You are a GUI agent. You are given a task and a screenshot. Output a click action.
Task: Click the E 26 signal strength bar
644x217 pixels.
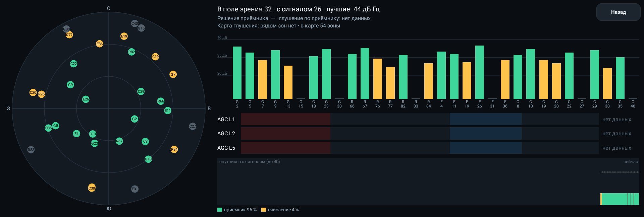(480, 72)
